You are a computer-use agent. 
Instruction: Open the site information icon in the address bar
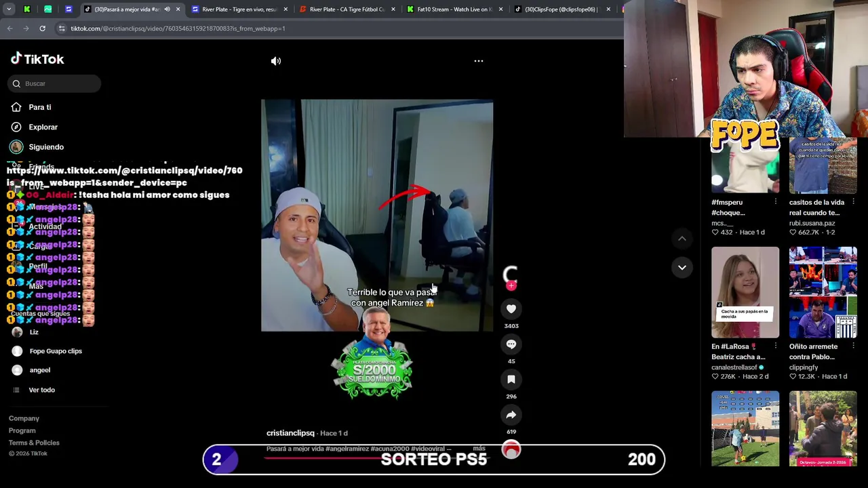tap(62, 28)
